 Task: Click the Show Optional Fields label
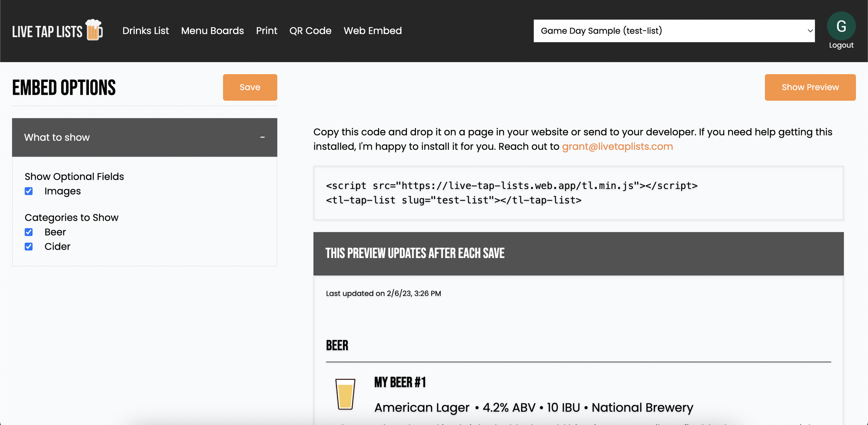coord(74,176)
